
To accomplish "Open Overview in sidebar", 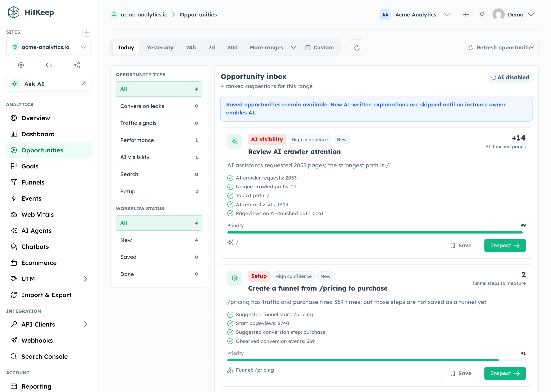I will coord(49,118).
